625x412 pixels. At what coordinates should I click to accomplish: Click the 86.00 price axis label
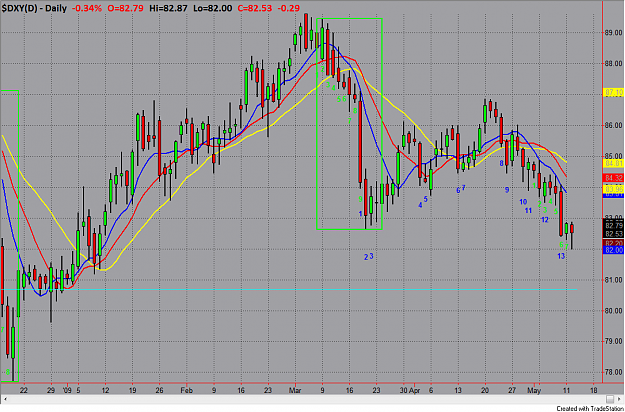click(x=614, y=126)
